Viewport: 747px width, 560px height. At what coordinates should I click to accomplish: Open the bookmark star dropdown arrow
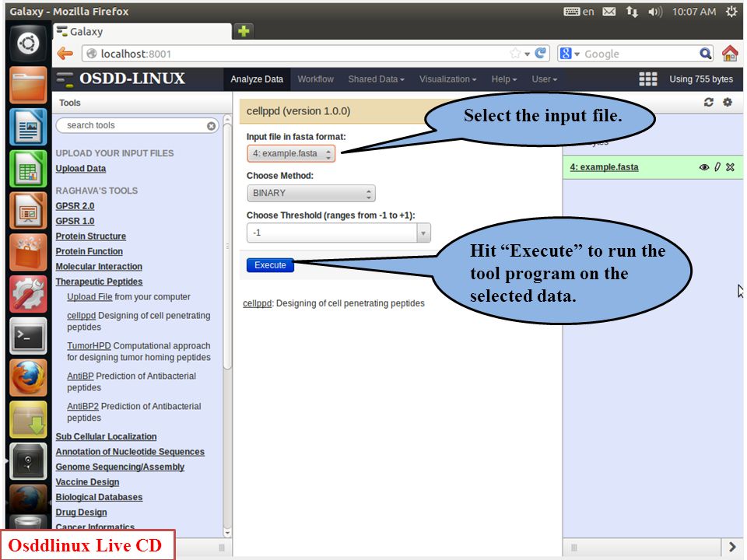527,54
